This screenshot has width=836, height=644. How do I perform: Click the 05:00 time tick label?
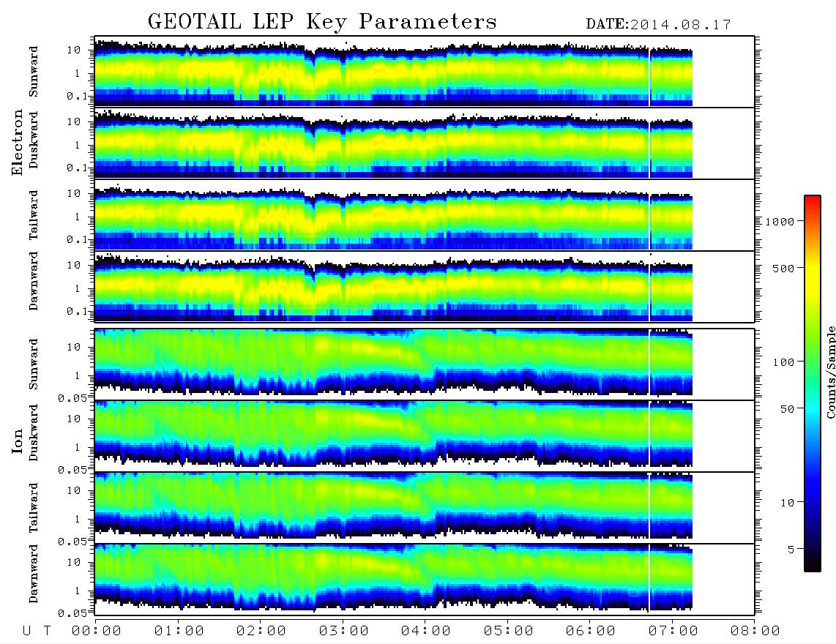click(x=509, y=632)
